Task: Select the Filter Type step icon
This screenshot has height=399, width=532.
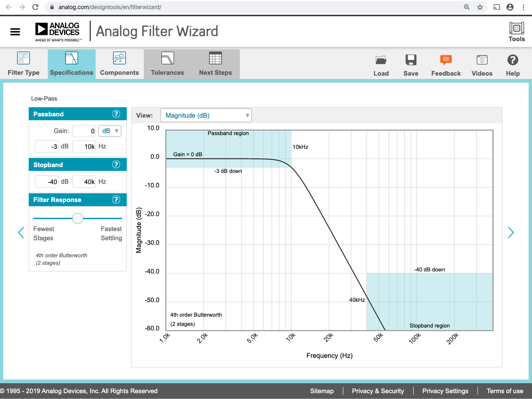Action: 23,58
